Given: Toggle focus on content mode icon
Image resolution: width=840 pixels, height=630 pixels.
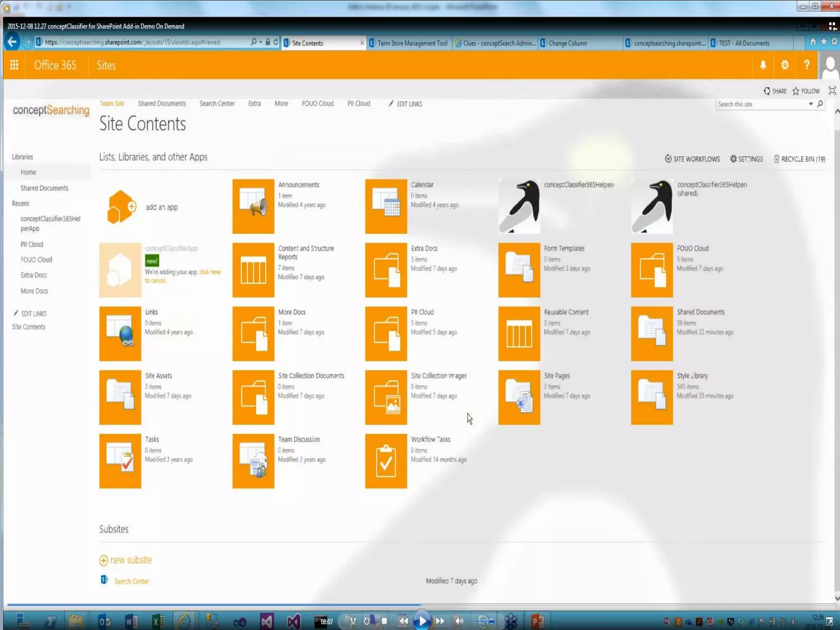Looking at the screenshot, I should (832, 91).
